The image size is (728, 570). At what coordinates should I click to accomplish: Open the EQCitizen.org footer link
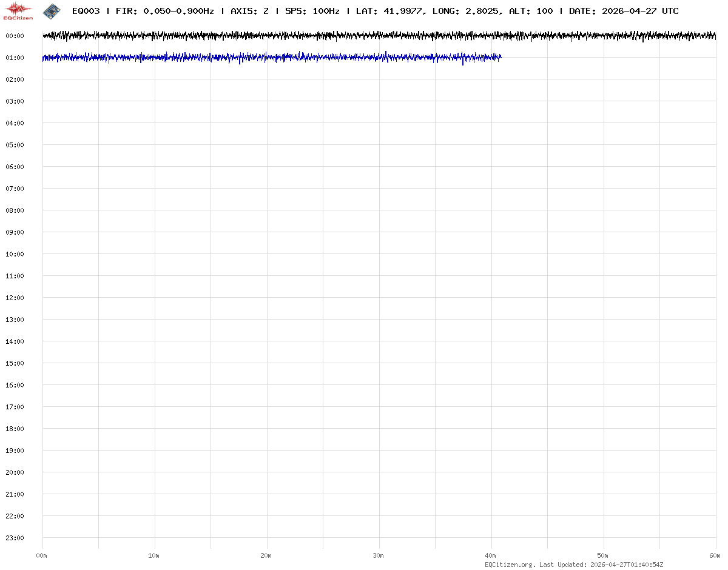tap(510, 565)
